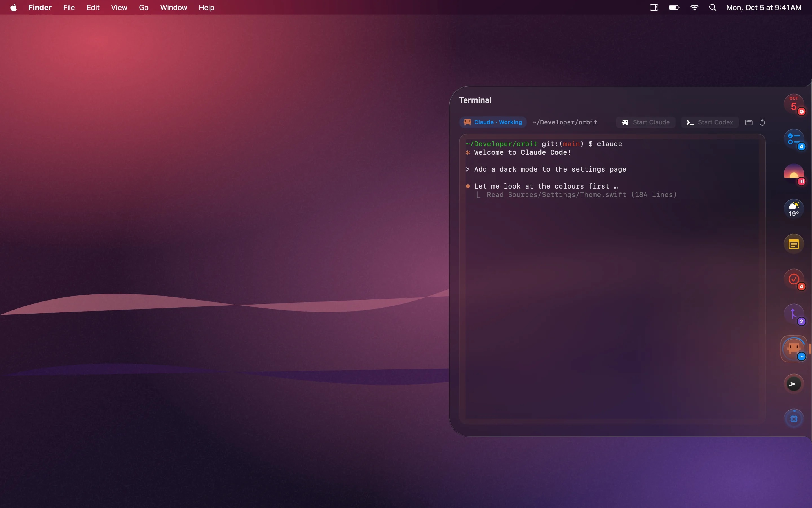Click the "Read Sources/Settings/Theme.swift" line
Viewport: 812px width, 508px height.
tap(577, 195)
